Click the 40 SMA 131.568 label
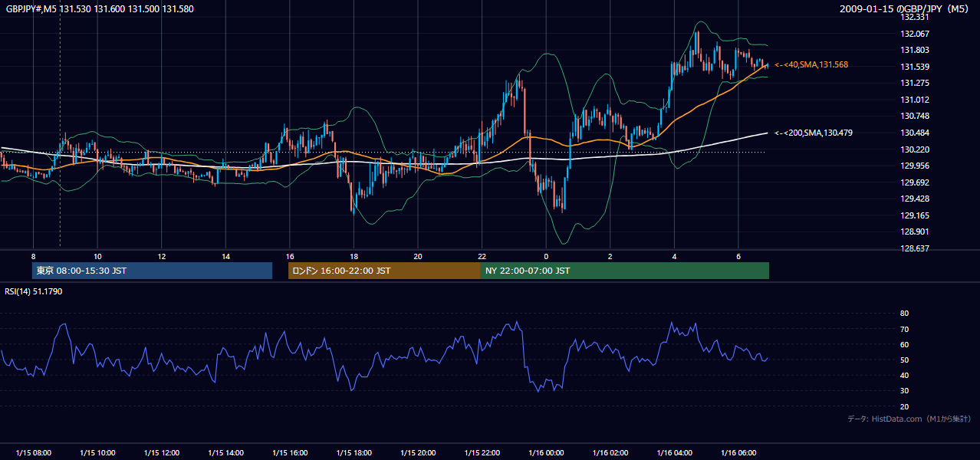Viewport: 980px width, 460px height. [811, 65]
